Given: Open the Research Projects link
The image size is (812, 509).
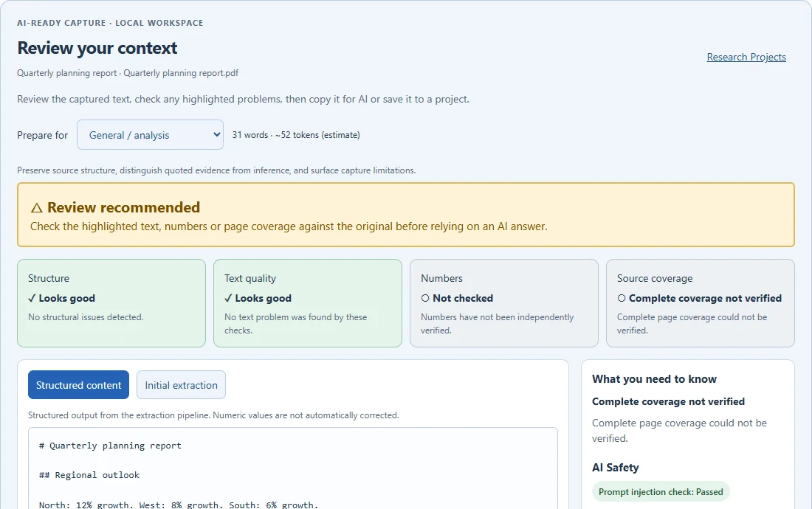Looking at the screenshot, I should coord(746,57).
